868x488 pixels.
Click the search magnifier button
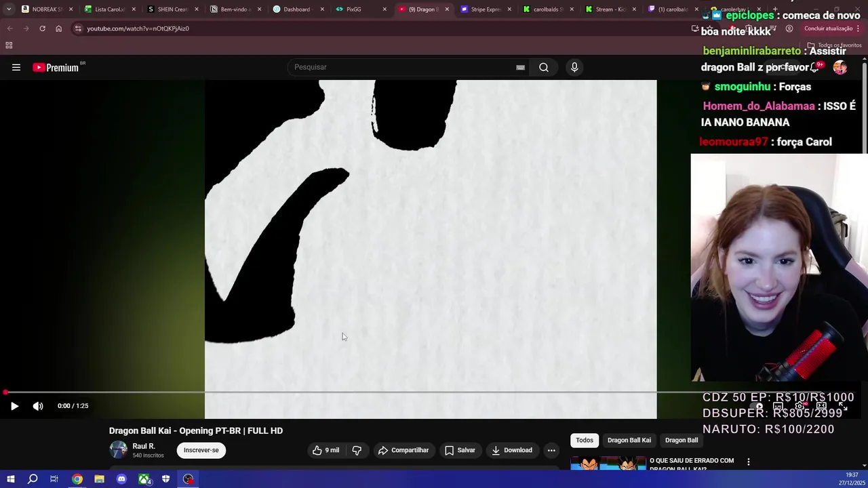pyautogui.click(x=543, y=67)
